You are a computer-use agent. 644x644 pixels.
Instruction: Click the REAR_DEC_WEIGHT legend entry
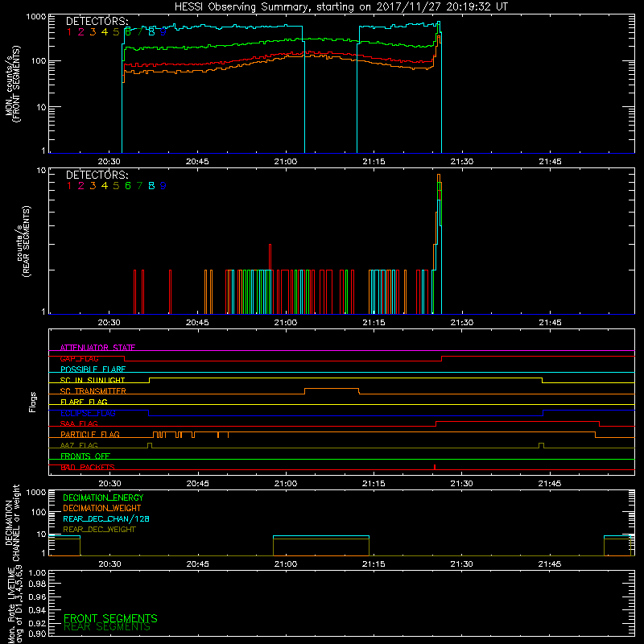click(99, 530)
